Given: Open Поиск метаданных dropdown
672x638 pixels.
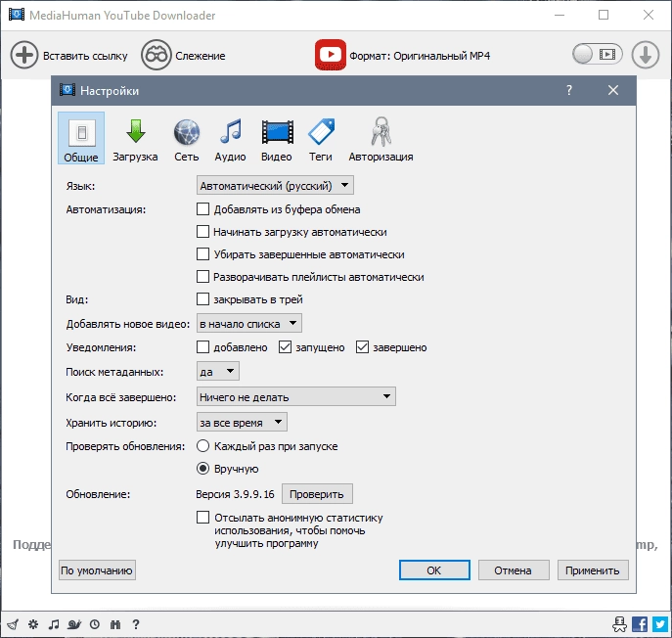Looking at the screenshot, I should [218, 371].
